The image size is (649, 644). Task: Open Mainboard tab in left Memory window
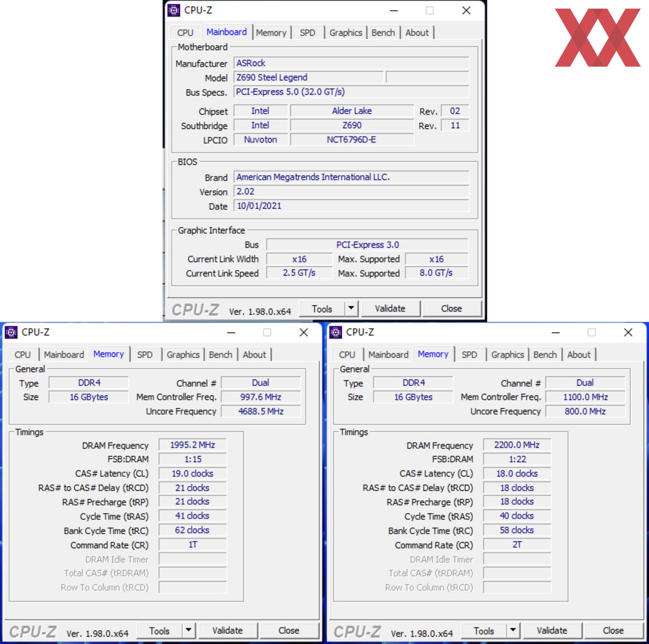(64, 354)
